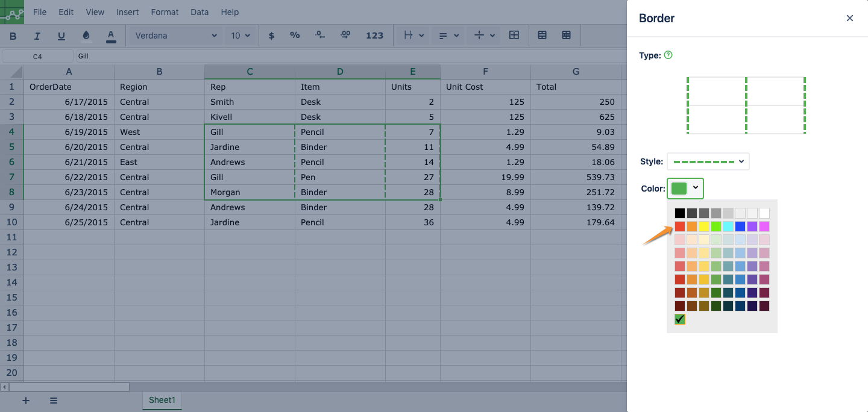The height and width of the screenshot is (412, 868).
Task: Click the select-all corner button
Action: click(x=12, y=72)
